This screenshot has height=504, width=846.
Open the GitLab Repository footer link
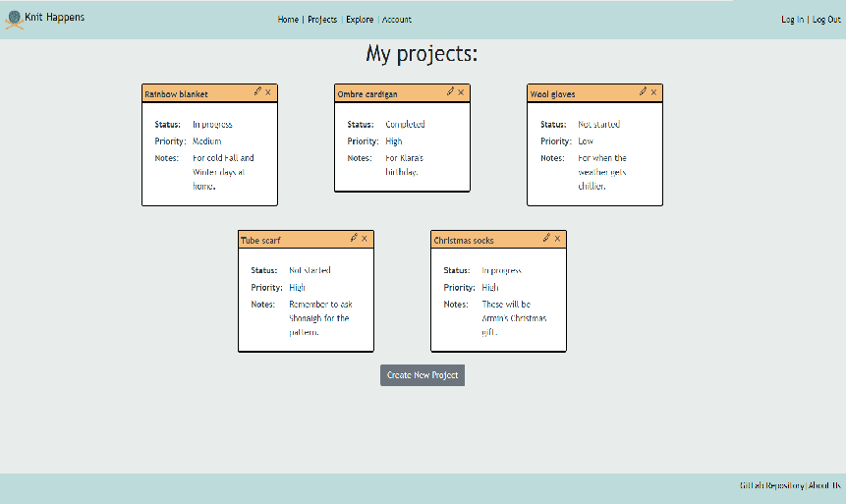tap(772, 485)
